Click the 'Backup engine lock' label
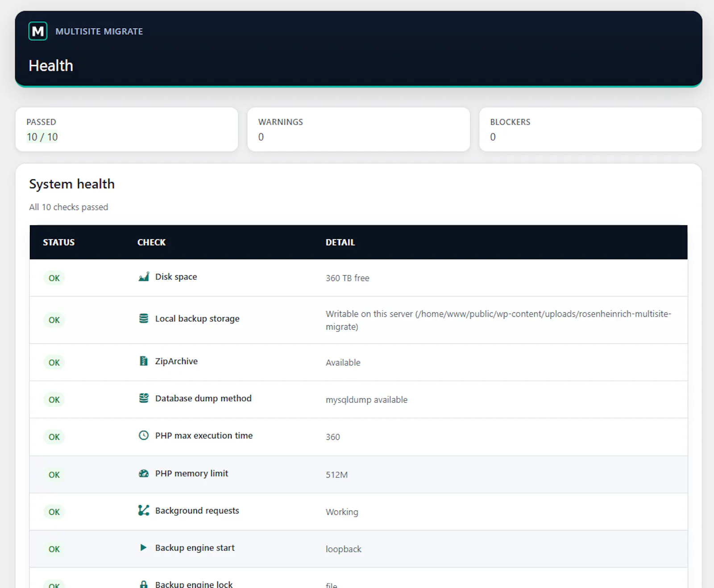Viewport: 714px width, 588px height. point(194,584)
